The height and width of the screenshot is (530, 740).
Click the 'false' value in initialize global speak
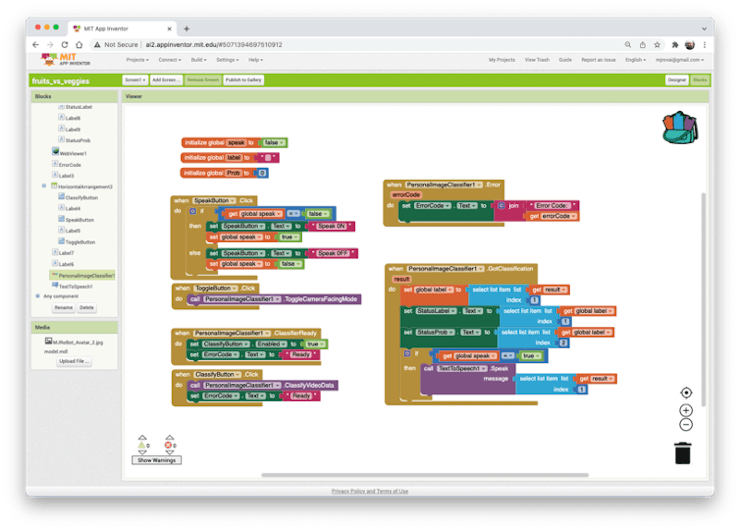[271, 142]
